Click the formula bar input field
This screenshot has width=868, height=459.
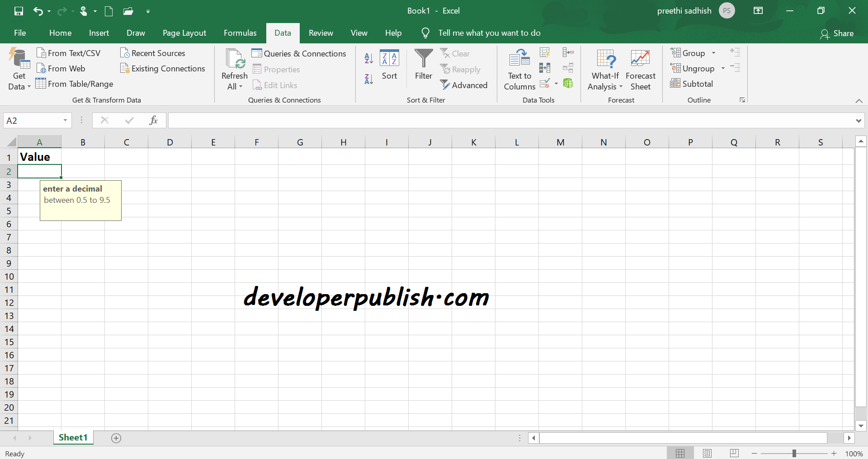click(x=511, y=121)
